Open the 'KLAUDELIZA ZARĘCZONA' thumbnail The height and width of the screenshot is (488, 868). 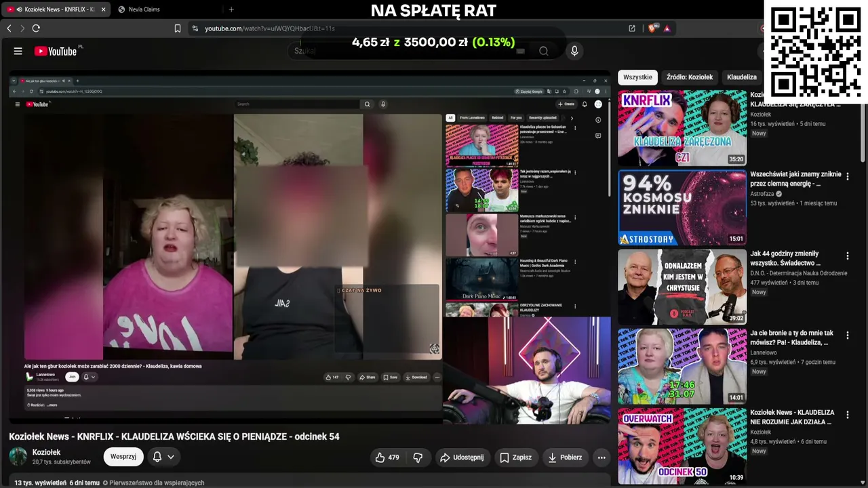pyautogui.click(x=682, y=128)
